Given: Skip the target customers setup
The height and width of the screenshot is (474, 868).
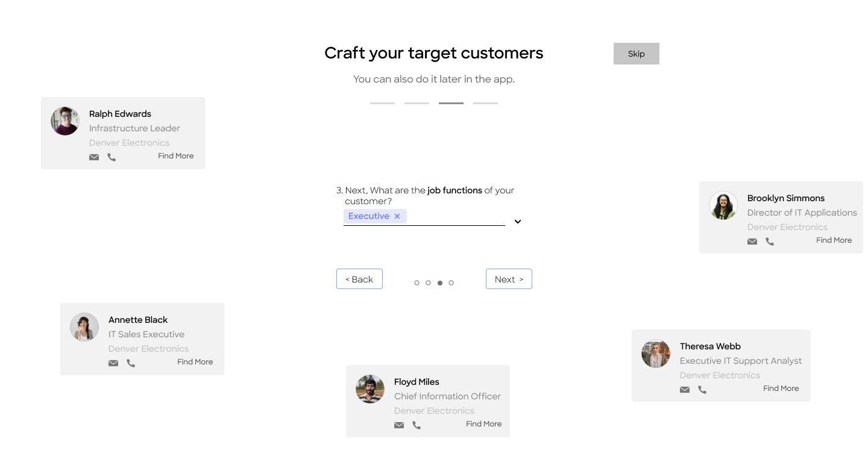Looking at the screenshot, I should click(x=636, y=54).
